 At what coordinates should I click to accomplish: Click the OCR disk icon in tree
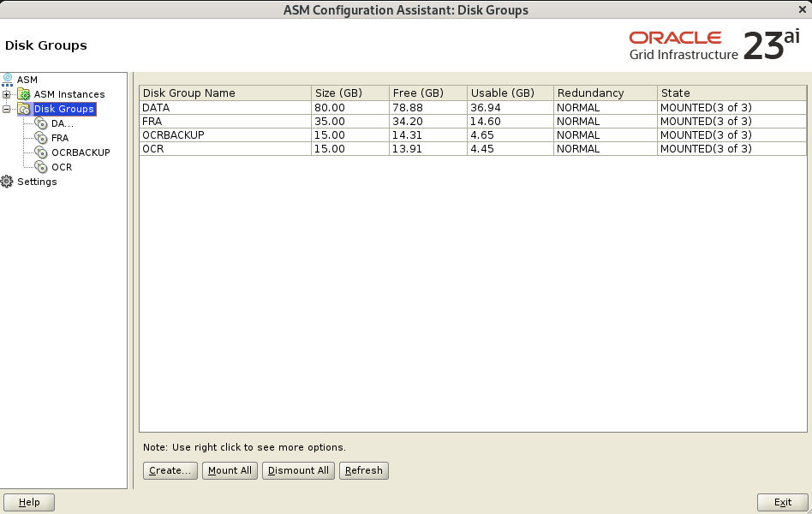41,167
